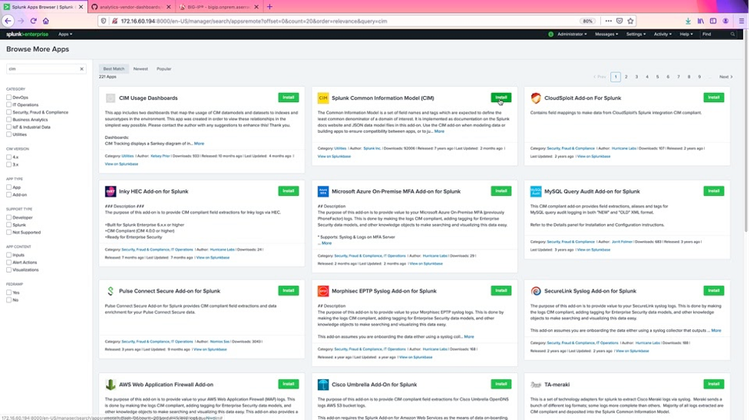This screenshot has height=420, width=750.
Task: Open the Firefox library icon
Action: point(700,21)
